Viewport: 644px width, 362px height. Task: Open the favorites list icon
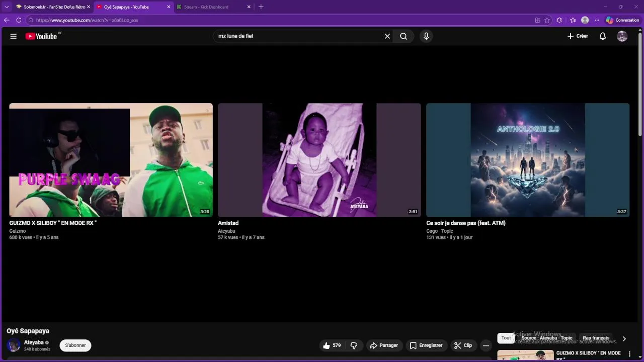[x=573, y=20]
